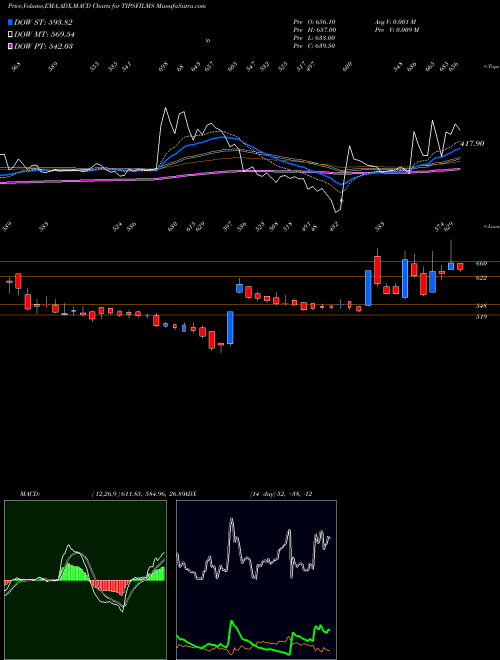The image size is (500, 660).
Task: Click the 'Pre H: 657.60' high value
Action: pos(314,29)
